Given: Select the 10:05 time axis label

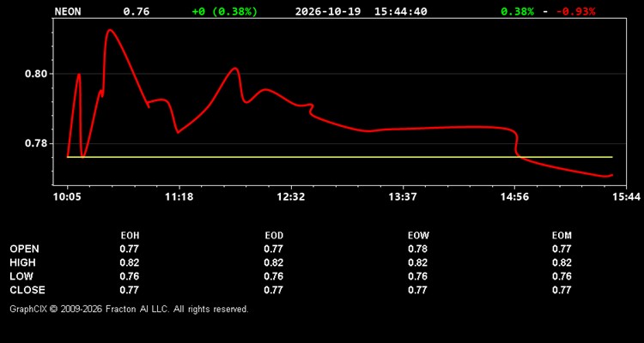Looking at the screenshot, I should point(67,197).
